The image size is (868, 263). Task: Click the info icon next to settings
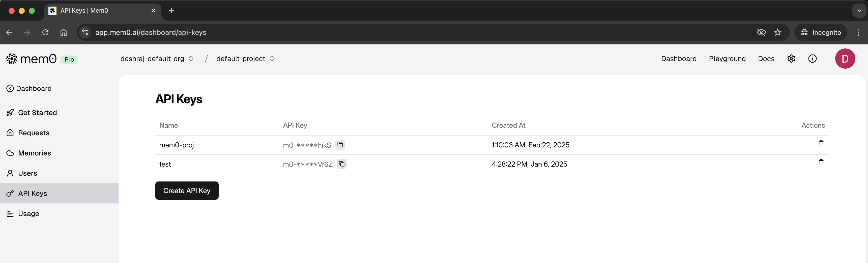813,58
